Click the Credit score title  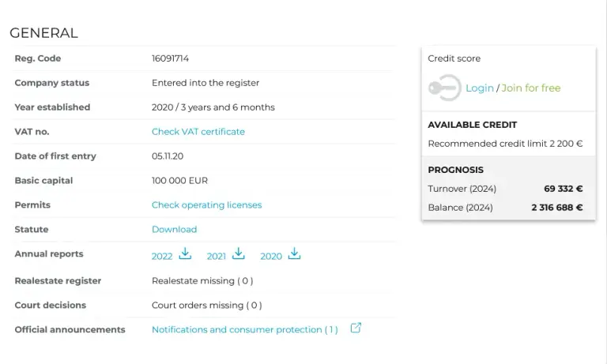(454, 58)
